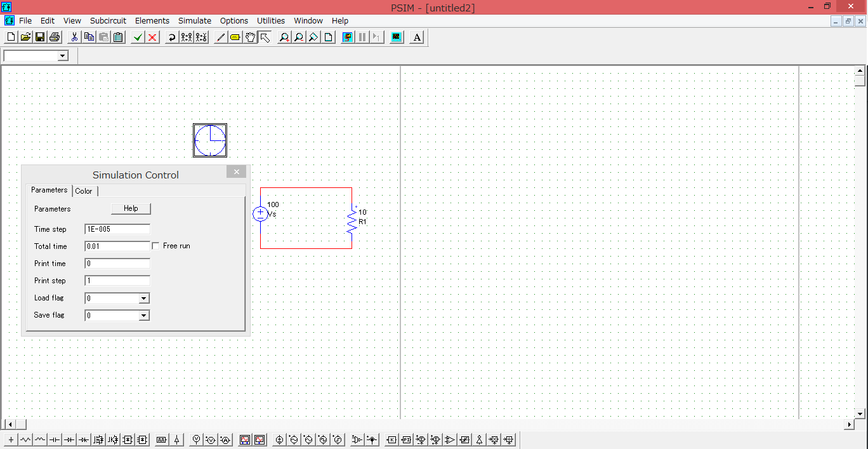Insert text using the A toolbar icon
Screen dimensions: 868x449
tap(416, 37)
